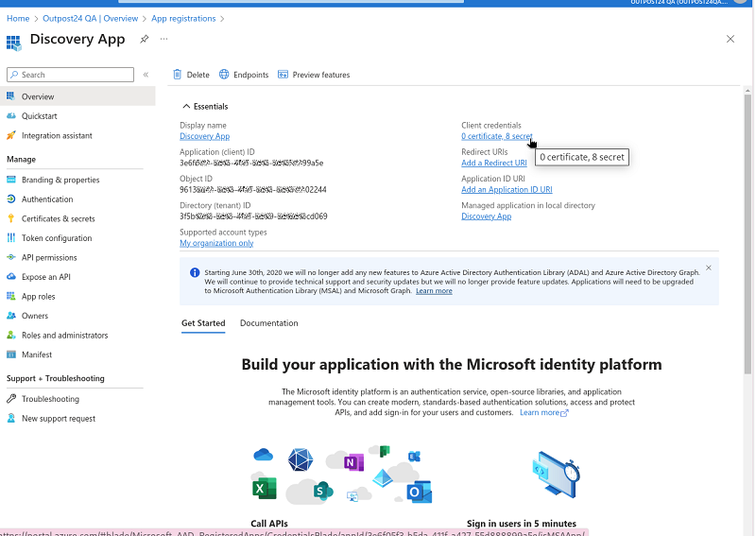Click the pin icon next to Discovery App
The width and height of the screenshot is (756, 536).
145,39
